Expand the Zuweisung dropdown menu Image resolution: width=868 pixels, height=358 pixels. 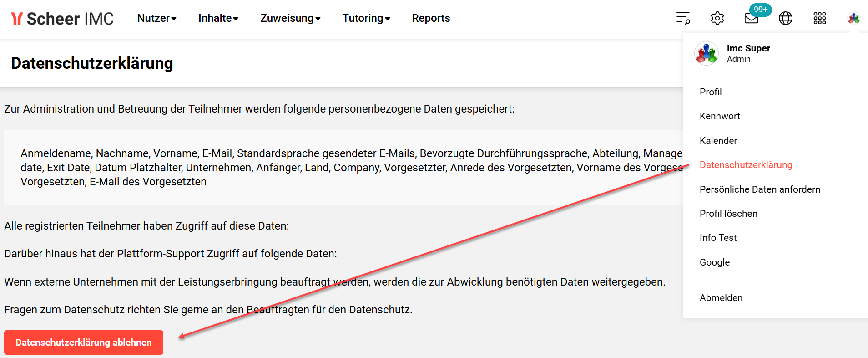click(291, 18)
